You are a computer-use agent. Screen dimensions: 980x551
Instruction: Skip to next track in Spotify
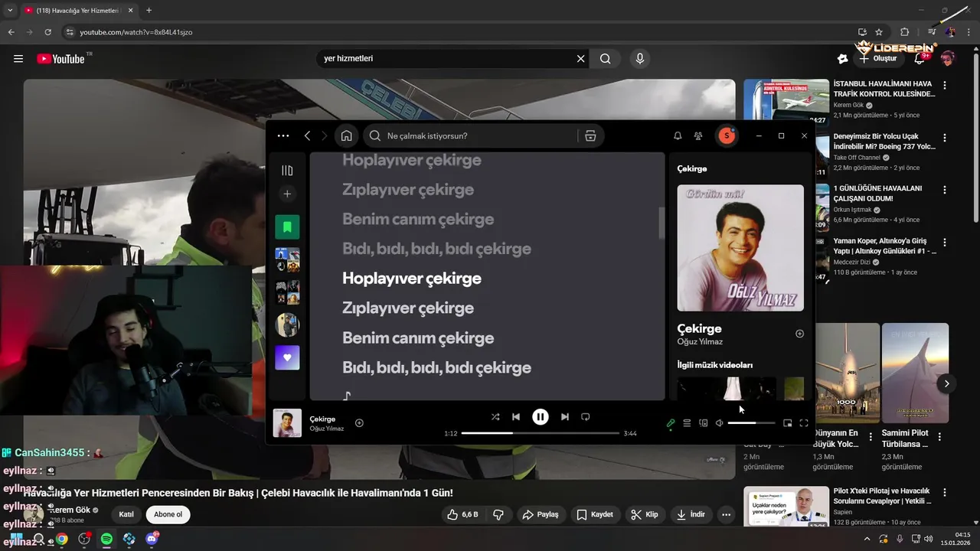point(565,417)
